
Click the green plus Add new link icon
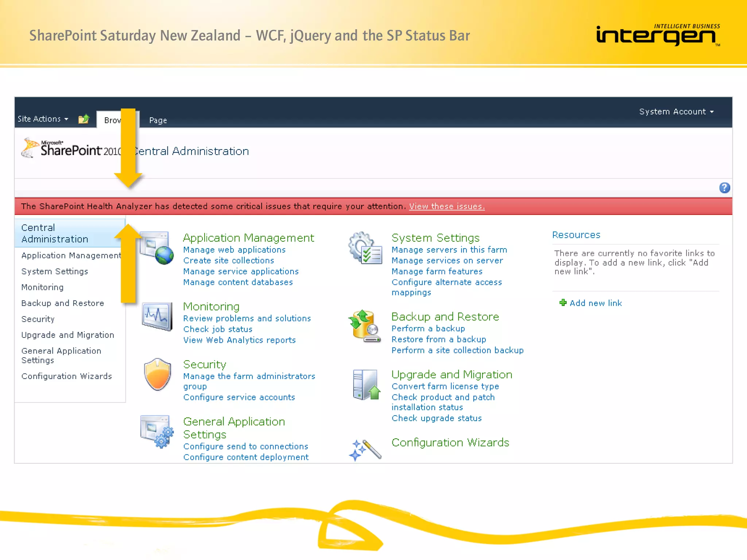[563, 303]
